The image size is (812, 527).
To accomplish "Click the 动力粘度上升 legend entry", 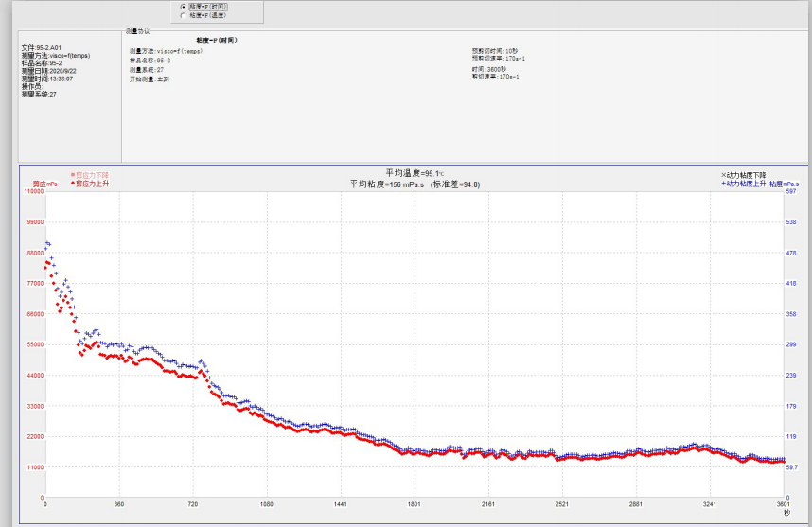I will point(743,184).
